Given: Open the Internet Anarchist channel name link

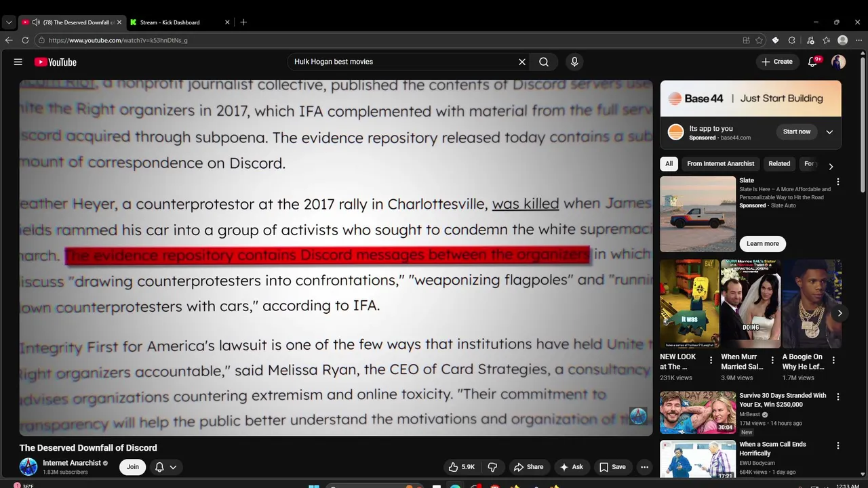Looking at the screenshot, I should tap(72, 463).
